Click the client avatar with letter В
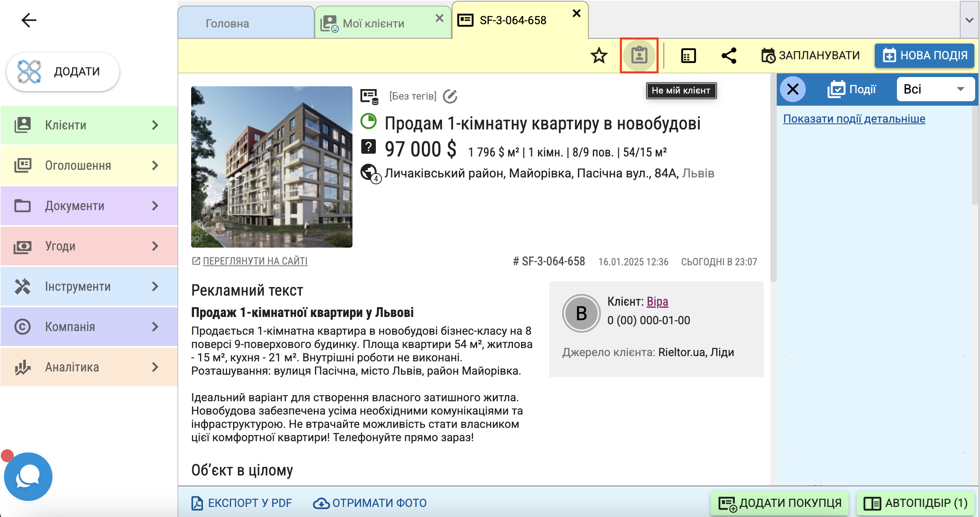This screenshot has width=980, height=517. [581, 313]
